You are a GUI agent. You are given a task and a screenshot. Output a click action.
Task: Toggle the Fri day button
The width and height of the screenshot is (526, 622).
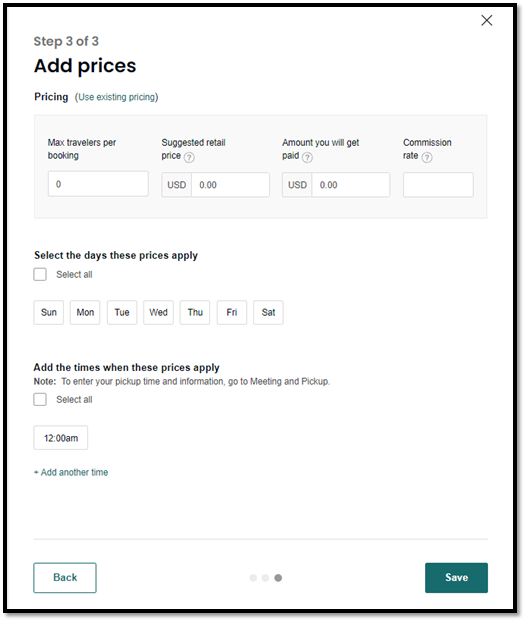tap(232, 312)
